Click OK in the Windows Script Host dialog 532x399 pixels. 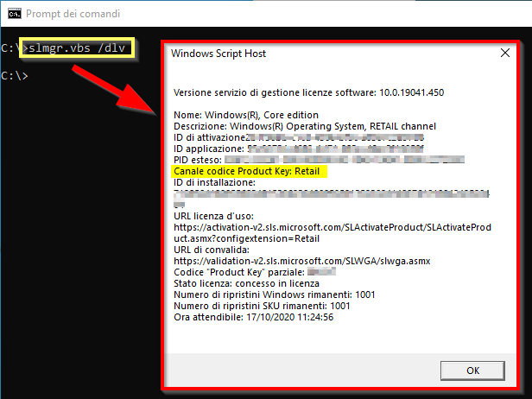point(472,370)
